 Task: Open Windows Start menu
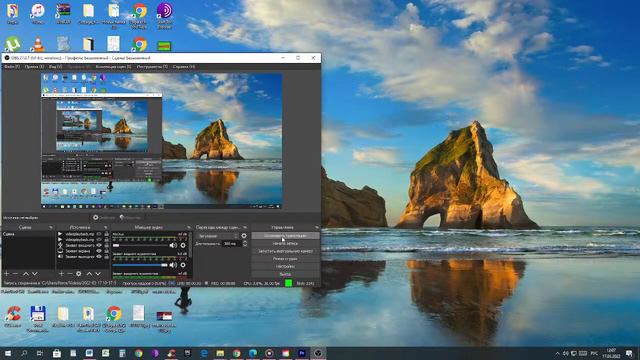coord(7,353)
